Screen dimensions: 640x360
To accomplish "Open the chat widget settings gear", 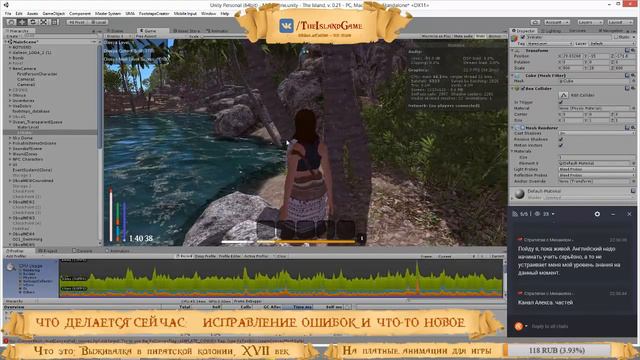I will pos(597,214).
